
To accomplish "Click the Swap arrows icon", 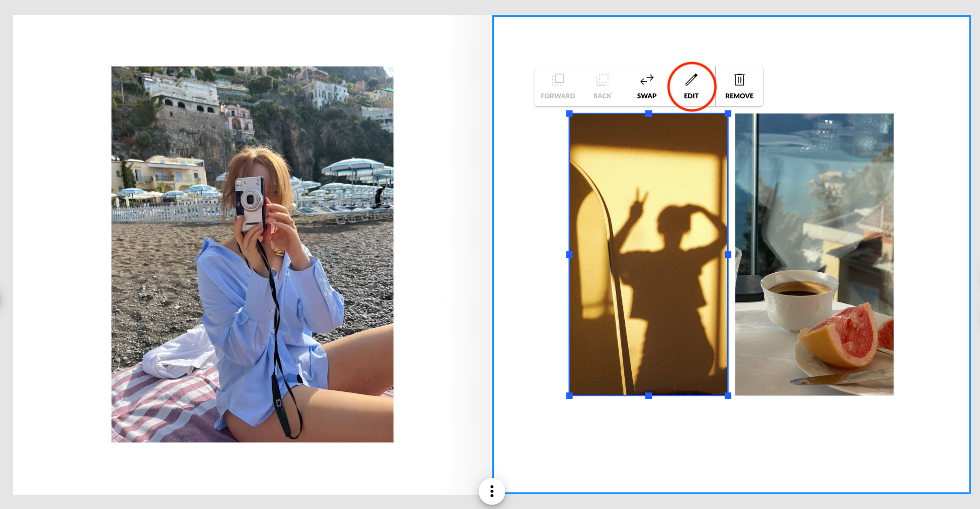I will click(x=646, y=79).
